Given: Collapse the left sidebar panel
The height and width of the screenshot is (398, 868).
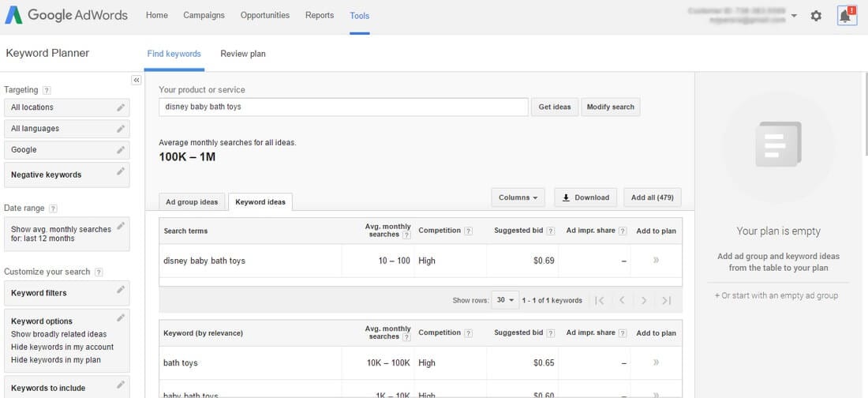Looking at the screenshot, I should [137, 81].
